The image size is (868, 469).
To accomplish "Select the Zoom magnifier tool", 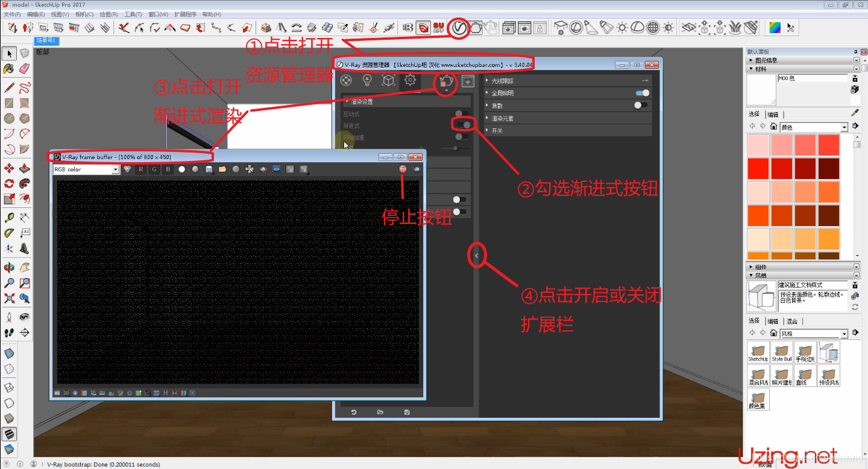I will (10, 283).
